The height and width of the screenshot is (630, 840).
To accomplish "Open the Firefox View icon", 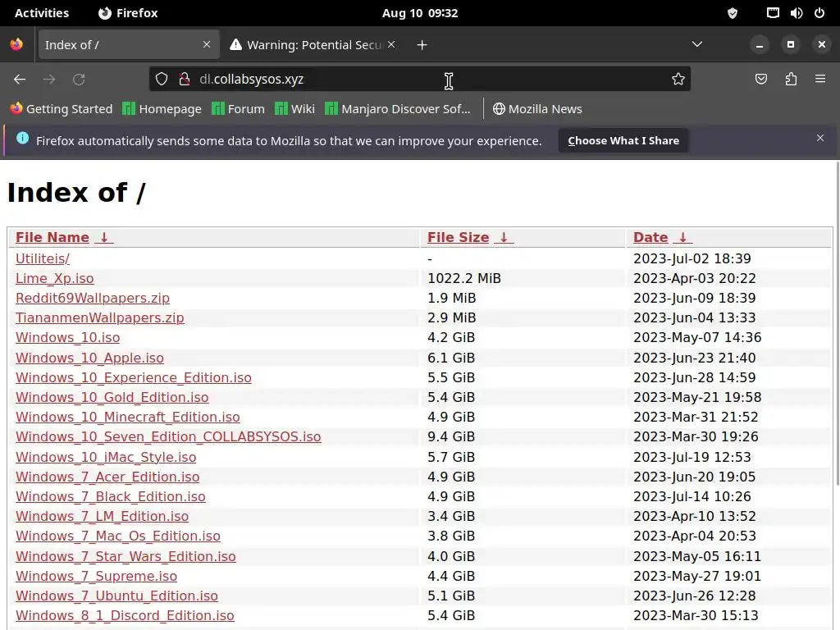I will [x=16, y=44].
